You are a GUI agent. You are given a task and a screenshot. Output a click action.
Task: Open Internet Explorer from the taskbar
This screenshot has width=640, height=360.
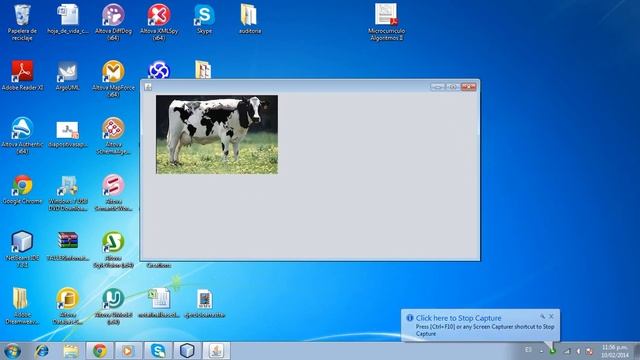[x=42, y=351]
